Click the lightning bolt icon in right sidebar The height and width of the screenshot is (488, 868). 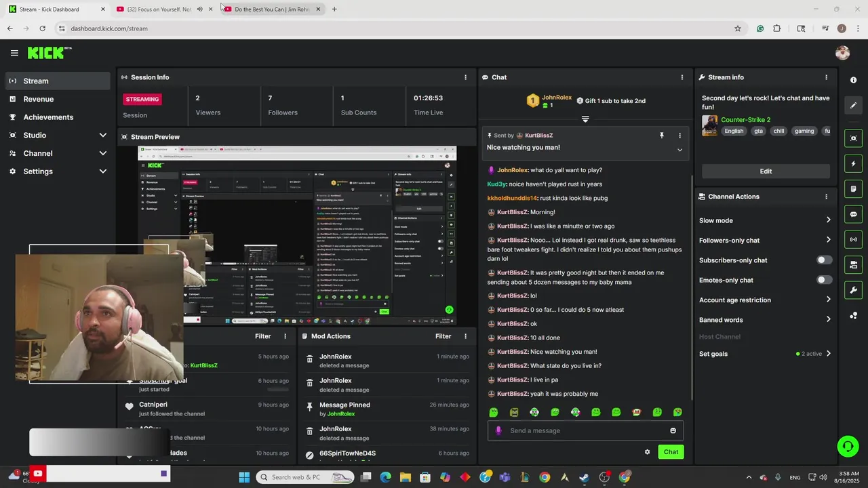[x=853, y=164]
